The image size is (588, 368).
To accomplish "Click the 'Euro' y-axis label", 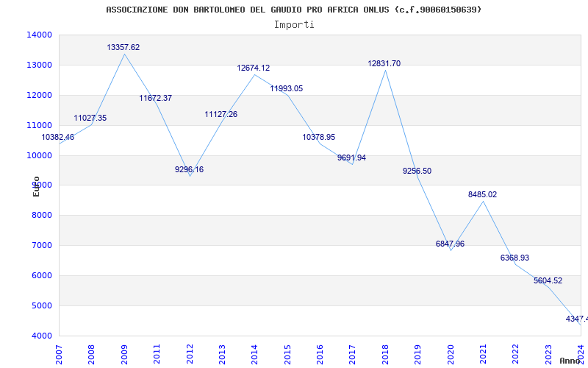I will click(36, 187).
